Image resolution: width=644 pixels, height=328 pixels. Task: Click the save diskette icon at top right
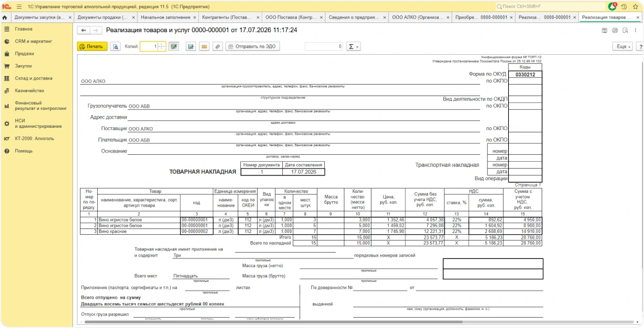(604, 30)
